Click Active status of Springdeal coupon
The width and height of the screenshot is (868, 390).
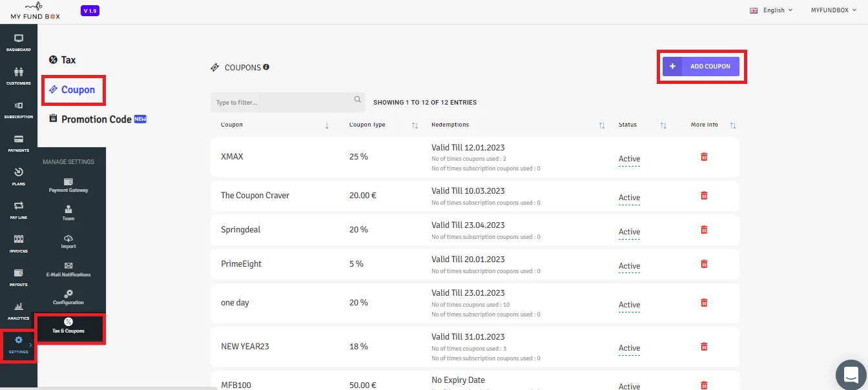pyautogui.click(x=629, y=232)
